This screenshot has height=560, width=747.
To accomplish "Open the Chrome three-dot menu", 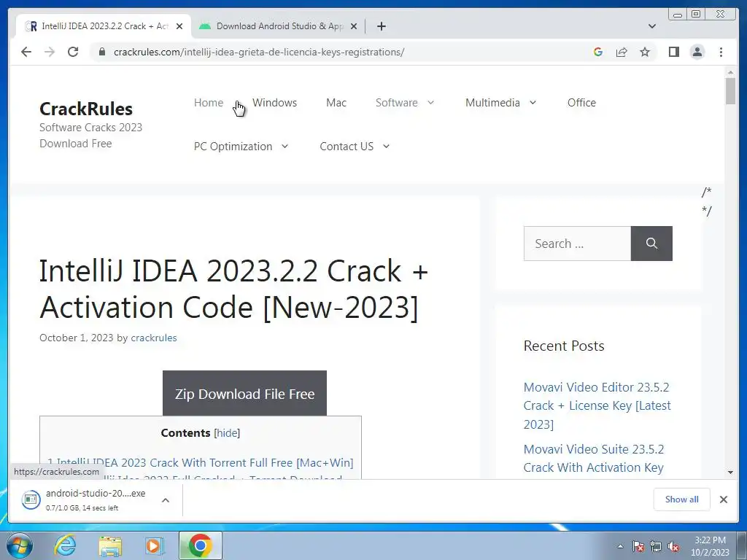I will pos(721,52).
